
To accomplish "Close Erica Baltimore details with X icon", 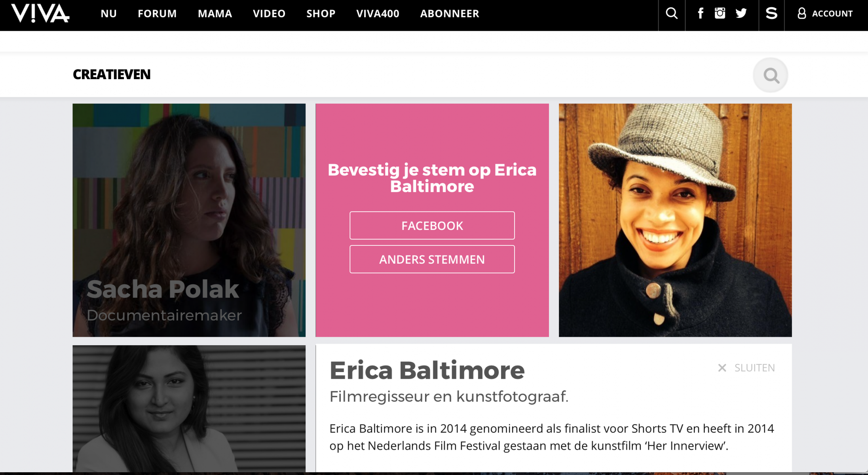I will [x=722, y=368].
